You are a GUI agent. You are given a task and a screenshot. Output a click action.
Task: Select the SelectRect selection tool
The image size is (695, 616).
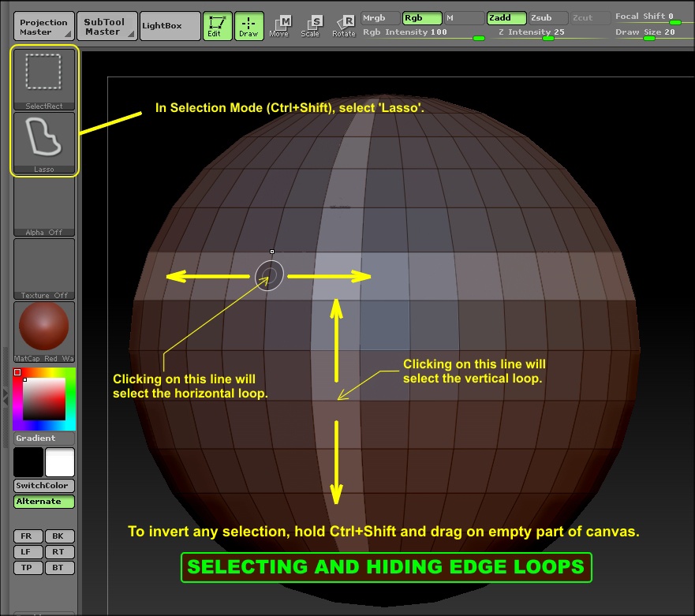44,80
